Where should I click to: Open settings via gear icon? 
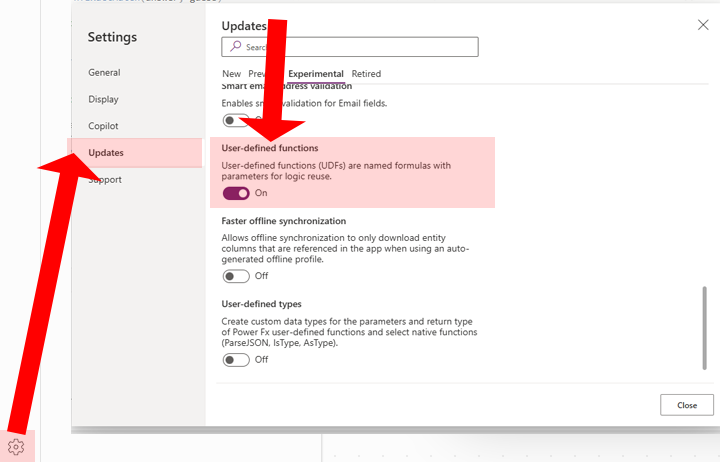pyautogui.click(x=16, y=446)
